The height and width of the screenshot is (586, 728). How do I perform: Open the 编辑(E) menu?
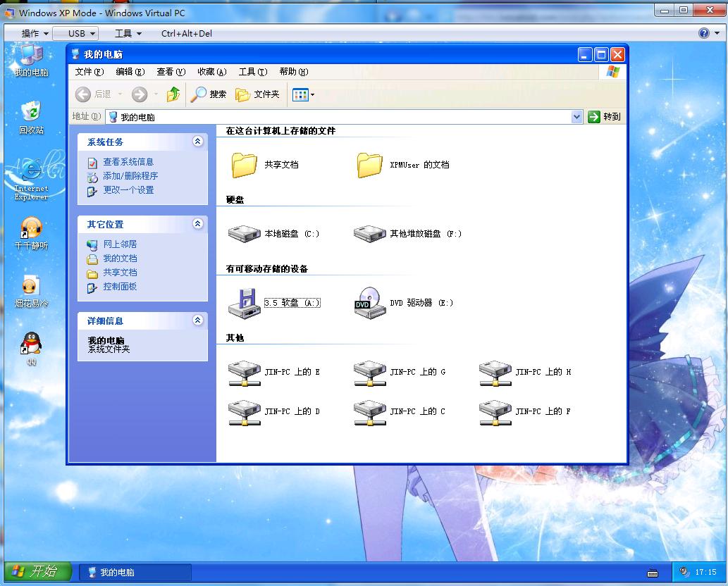pyautogui.click(x=130, y=71)
